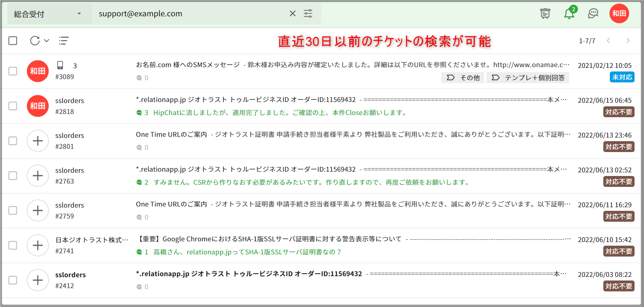Screen dimensions: 644x307
Task: Open search filter options icon
Action: click(308, 14)
